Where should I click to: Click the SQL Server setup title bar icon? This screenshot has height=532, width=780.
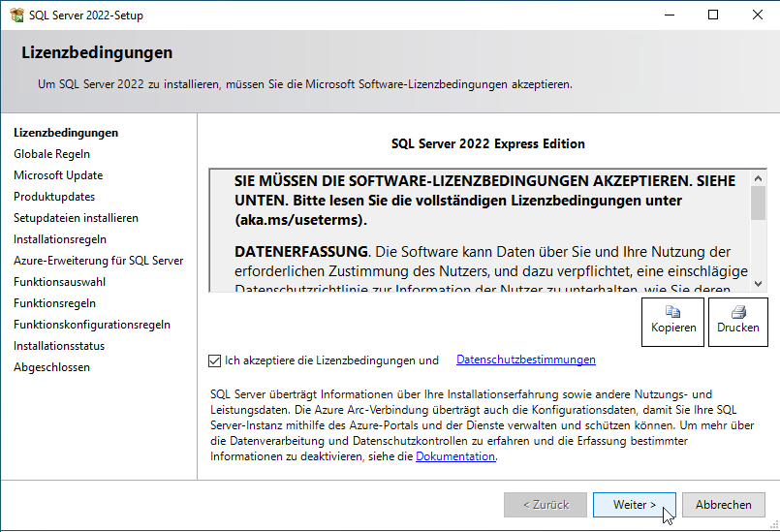point(16,16)
